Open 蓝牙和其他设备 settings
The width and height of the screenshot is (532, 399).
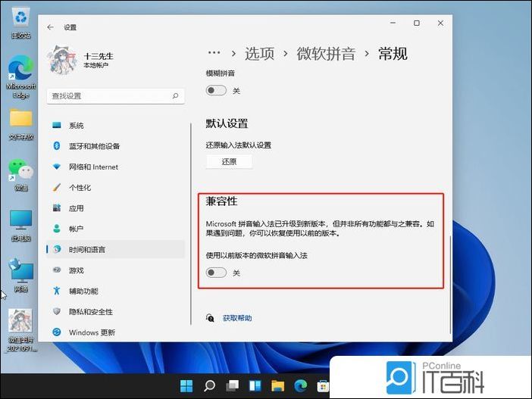pyautogui.click(x=115, y=146)
